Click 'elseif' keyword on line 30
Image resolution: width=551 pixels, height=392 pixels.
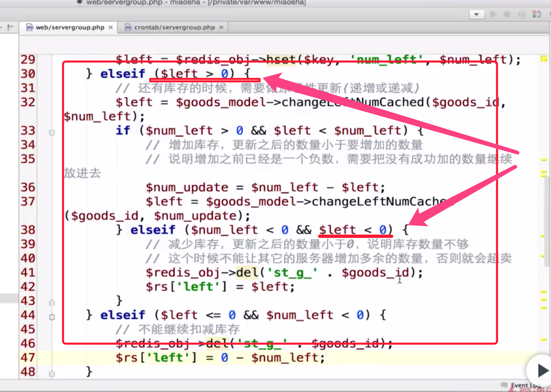[x=123, y=74]
